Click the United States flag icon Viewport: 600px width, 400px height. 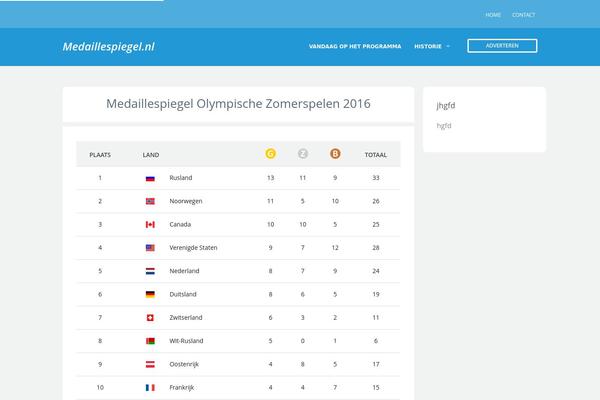tap(150, 248)
